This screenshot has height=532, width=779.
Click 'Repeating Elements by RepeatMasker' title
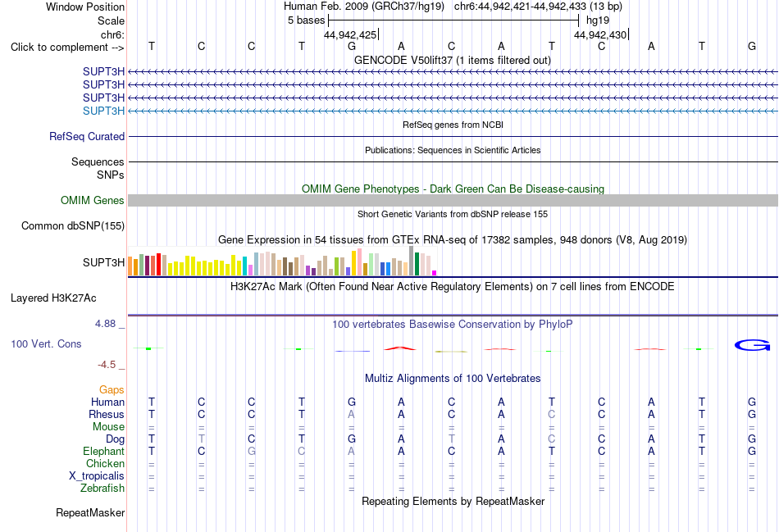pos(453,501)
